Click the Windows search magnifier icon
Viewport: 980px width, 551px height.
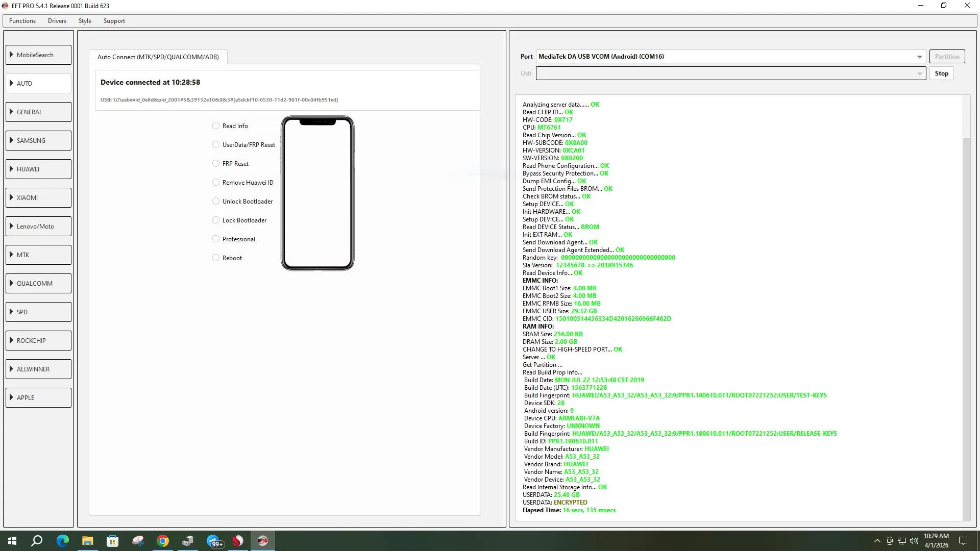[x=37, y=541]
